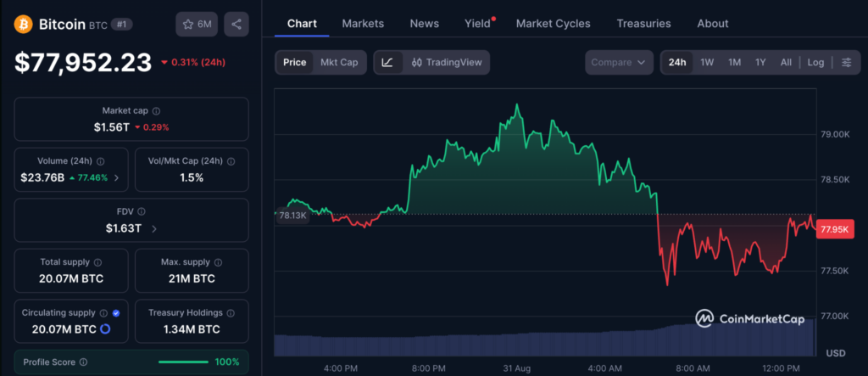Toggle Log scale on chart
Screen dimensions: 868x376
coord(815,62)
